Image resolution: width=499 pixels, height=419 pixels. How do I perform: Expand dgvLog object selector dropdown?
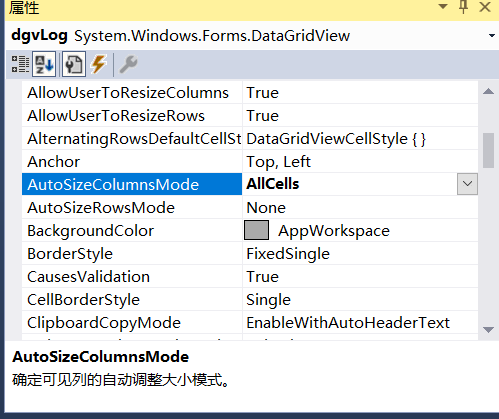492,35
